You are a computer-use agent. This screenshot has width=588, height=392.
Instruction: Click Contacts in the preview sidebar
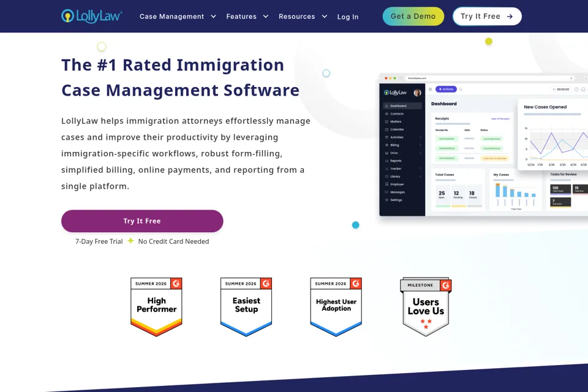point(397,114)
